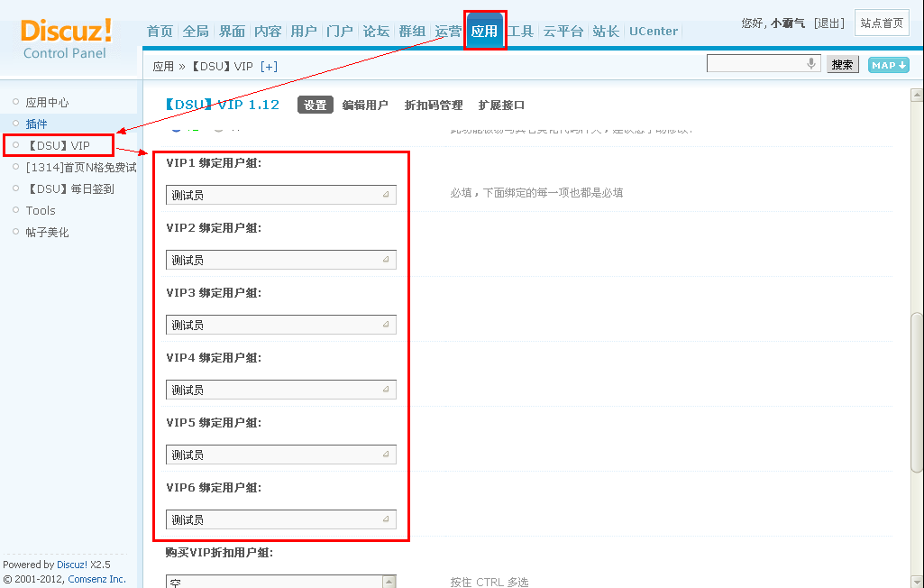Switch to the 扩展接口 tab
This screenshot has width=924, height=588.
tap(501, 105)
